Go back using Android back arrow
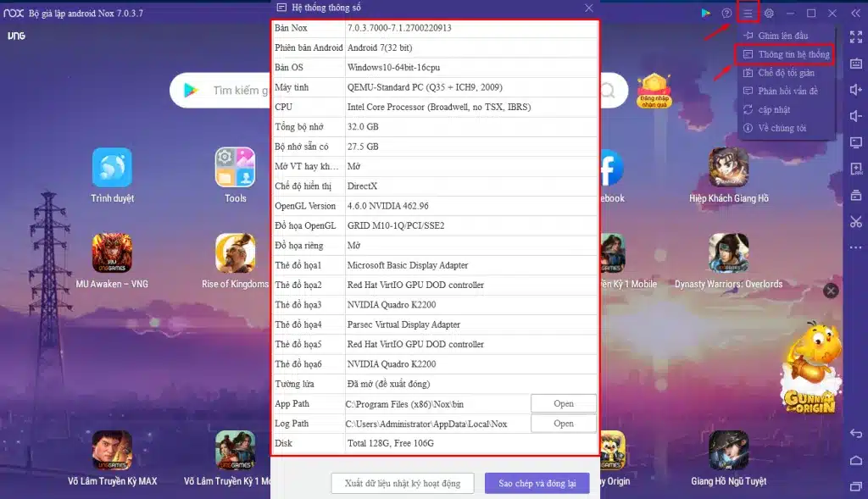Screen dimensions: 868x499 point(856,433)
